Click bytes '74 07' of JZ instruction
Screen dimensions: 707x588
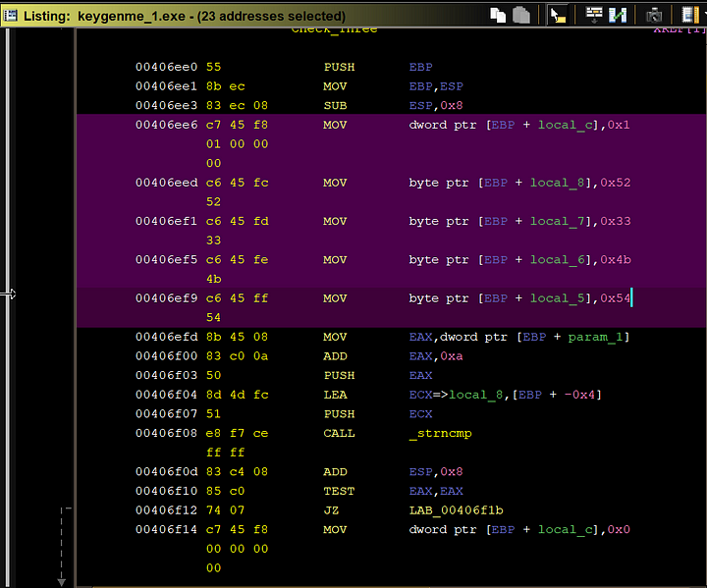click(226, 510)
